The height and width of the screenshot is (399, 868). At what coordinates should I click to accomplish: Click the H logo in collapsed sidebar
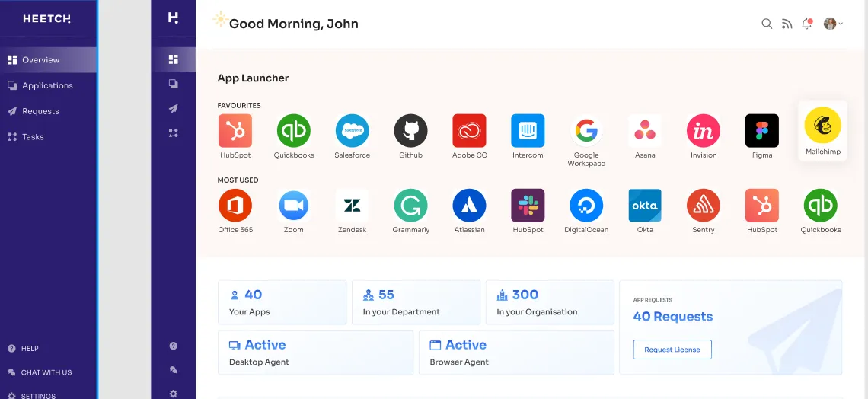(x=174, y=18)
